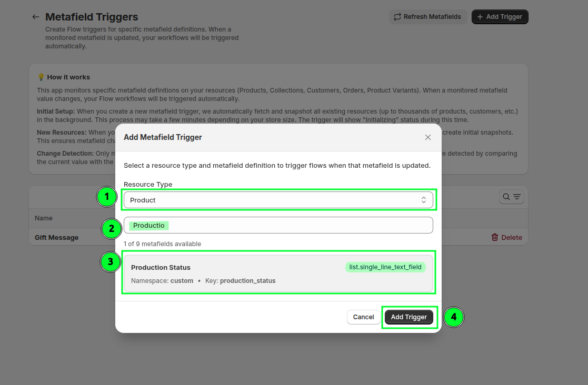Screen dimensions: 588x385
Task: Delete the Gift Message trigger
Action: pyautogui.click(x=506, y=237)
